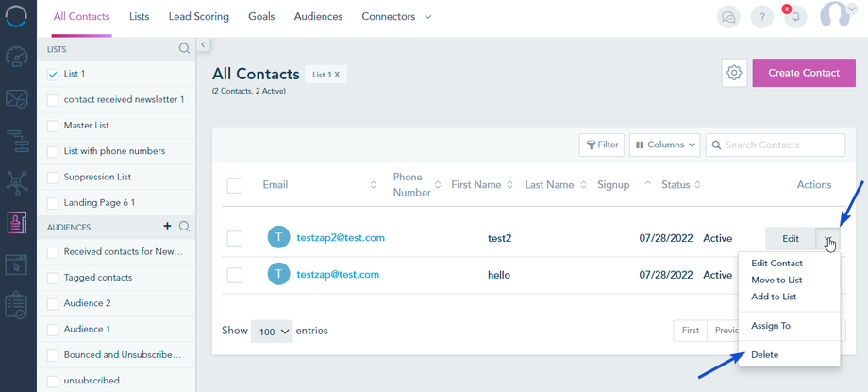868x392 pixels.
Task: Select the testzap2@test.com row checkbox
Action: tap(235, 239)
